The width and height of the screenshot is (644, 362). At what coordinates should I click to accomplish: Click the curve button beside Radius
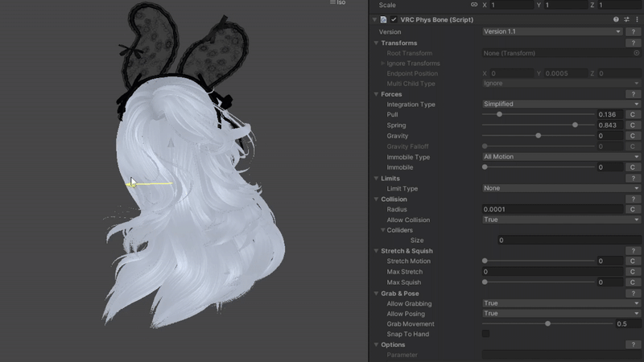pyautogui.click(x=633, y=209)
